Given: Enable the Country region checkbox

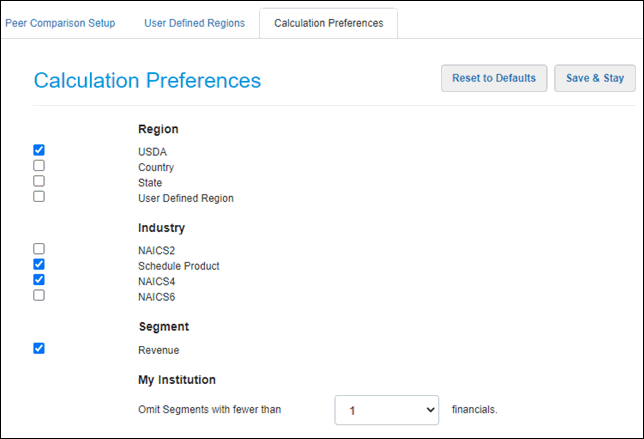Looking at the screenshot, I should coord(39,166).
